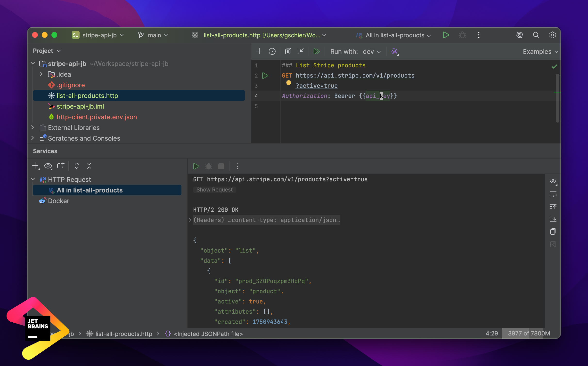Click the Add request plus icon in editor toolbar
Screen dimensions: 588x366
(x=259, y=51)
